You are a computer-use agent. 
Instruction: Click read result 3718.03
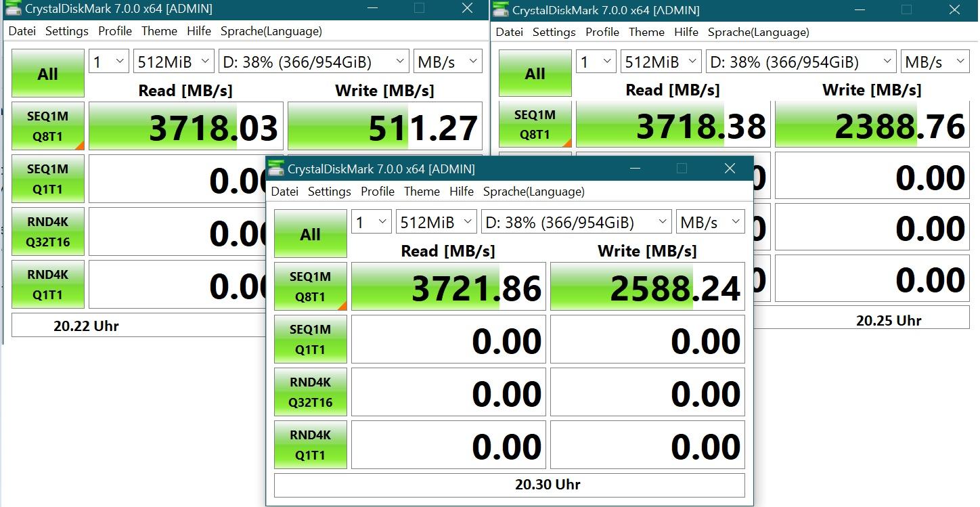pyautogui.click(x=186, y=126)
